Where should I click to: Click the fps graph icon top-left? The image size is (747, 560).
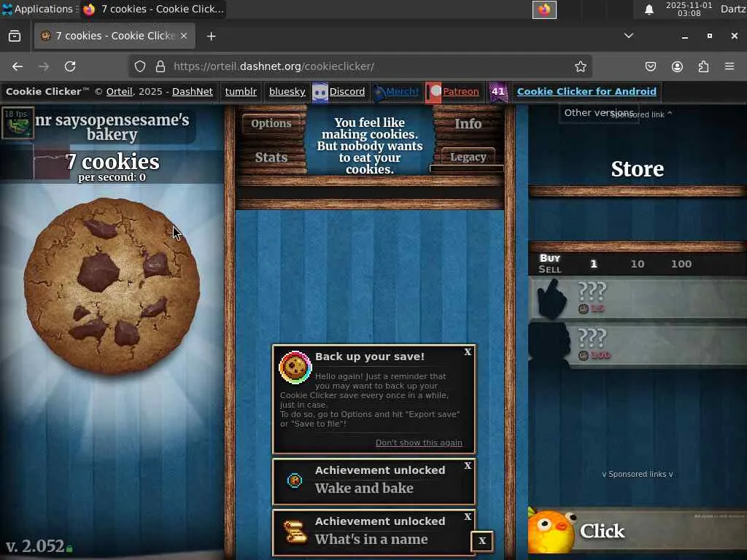pos(18,122)
